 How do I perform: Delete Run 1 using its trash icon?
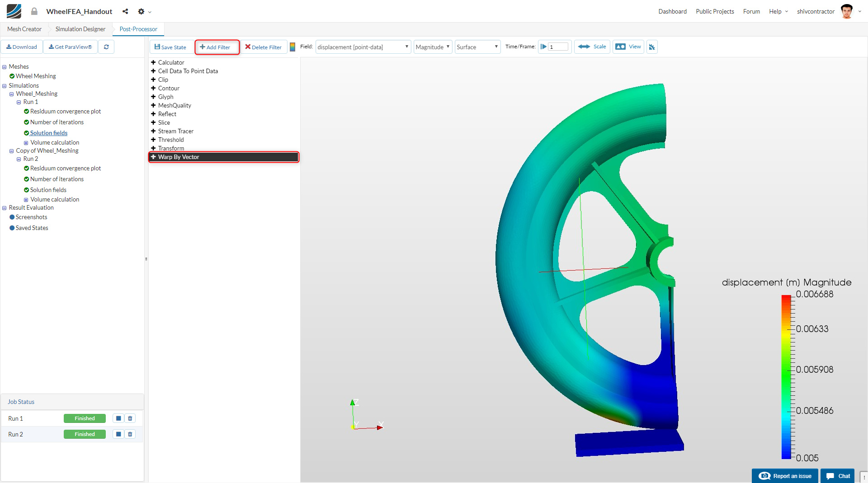pyautogui.click(x=130, y=418)
